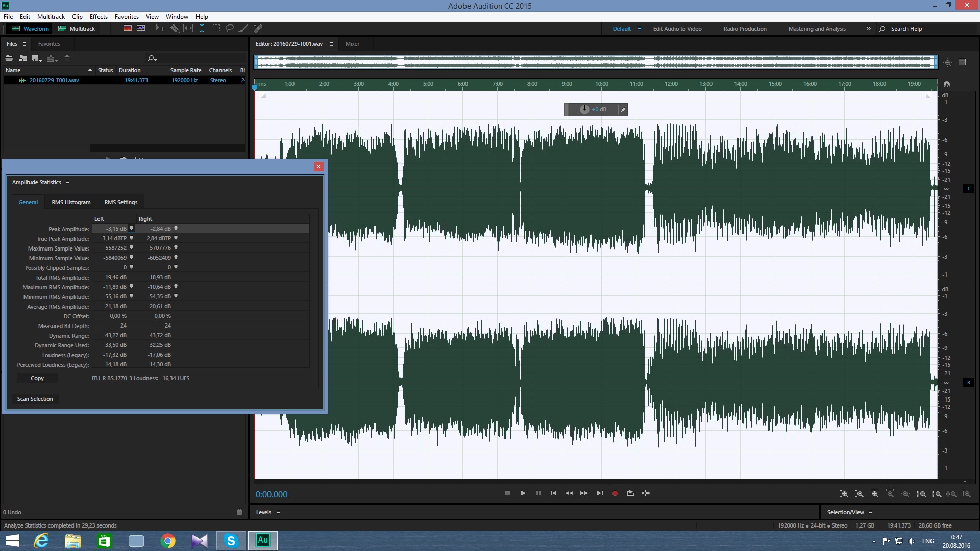
Task: Click the Copy button
Action: (37, 378)
